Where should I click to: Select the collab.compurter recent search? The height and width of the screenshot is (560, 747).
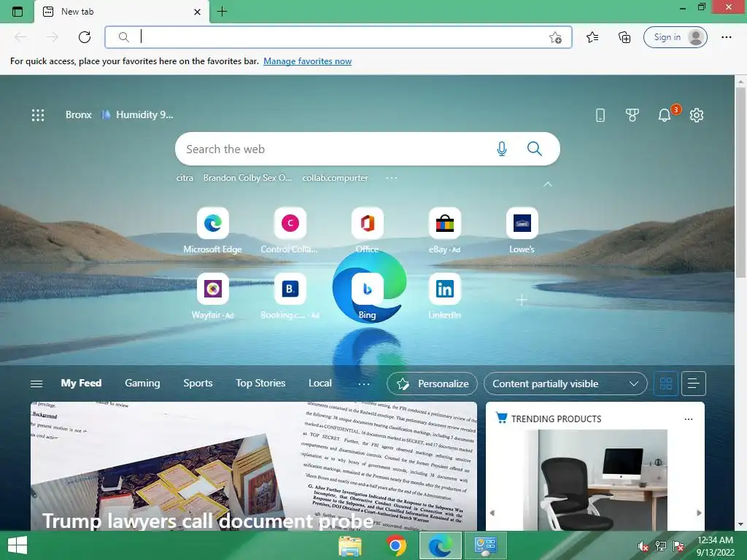(x=335, y=178)
